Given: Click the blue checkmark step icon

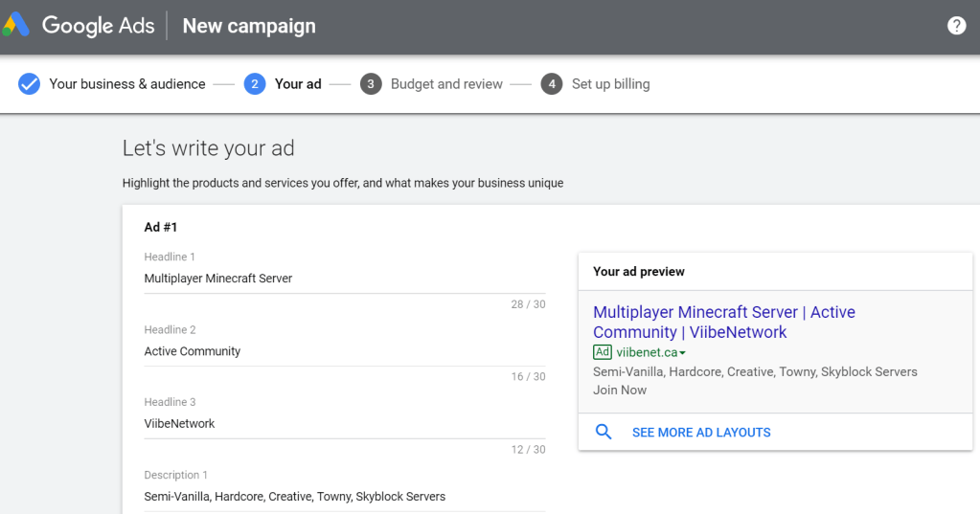Looking at the screenshot, I should click(x=30, y=84).
